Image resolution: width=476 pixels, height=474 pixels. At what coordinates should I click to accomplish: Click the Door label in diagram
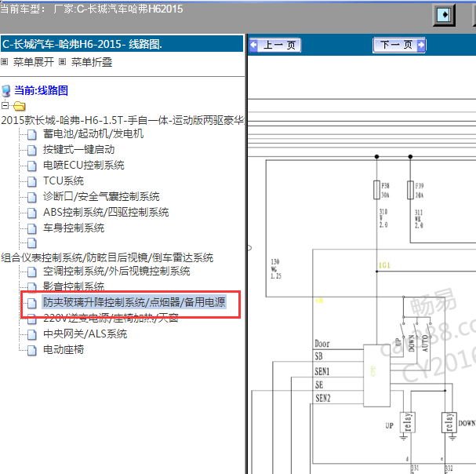(x=322, y=344)
